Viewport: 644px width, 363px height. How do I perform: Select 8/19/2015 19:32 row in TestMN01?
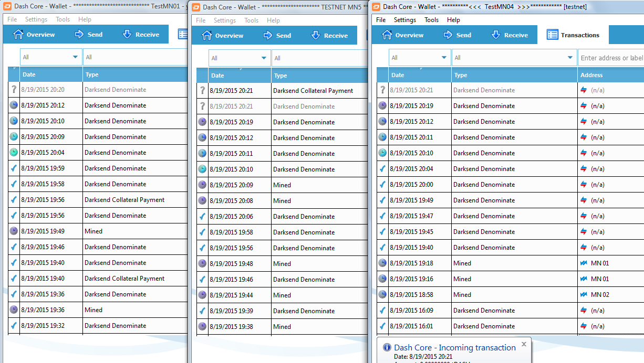(x=98, y=326)
